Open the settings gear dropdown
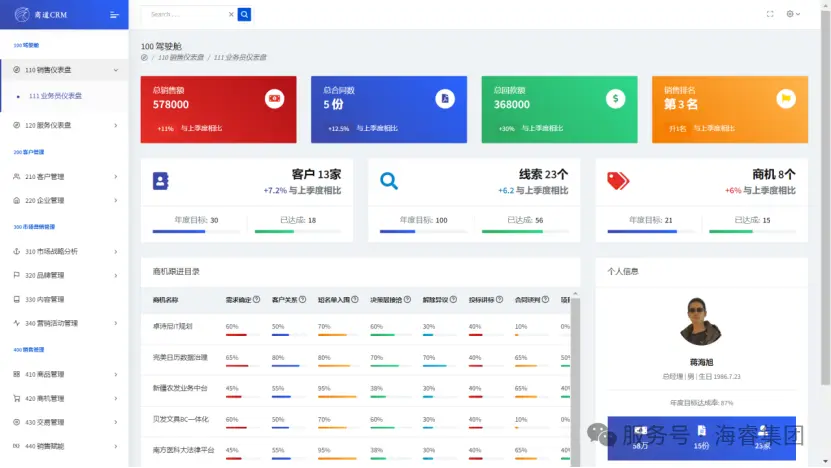The image size is (831, 468). point(794,14)
